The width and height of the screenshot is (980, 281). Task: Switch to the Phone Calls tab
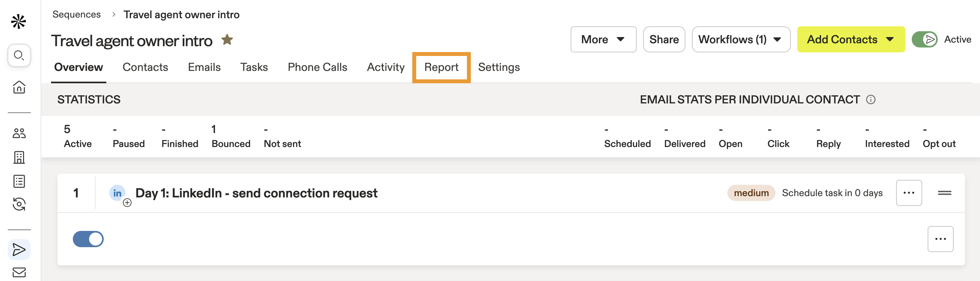tap(317, 67)
